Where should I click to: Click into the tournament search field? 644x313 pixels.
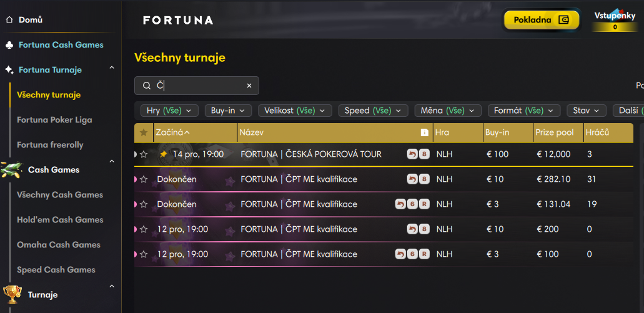pyautogui.click(x=197, y=86)
